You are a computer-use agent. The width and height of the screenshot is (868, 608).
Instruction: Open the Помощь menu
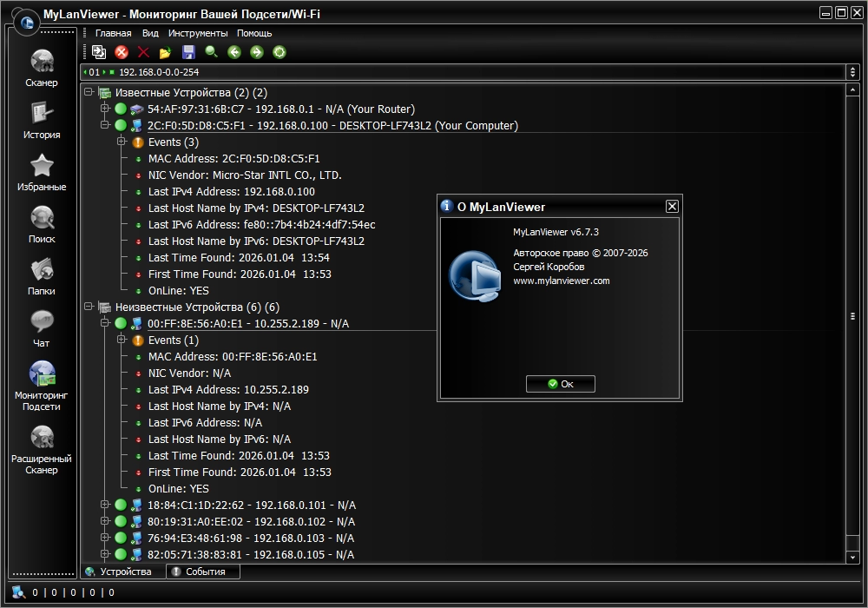pyautogui.click(x=254, y=33)
